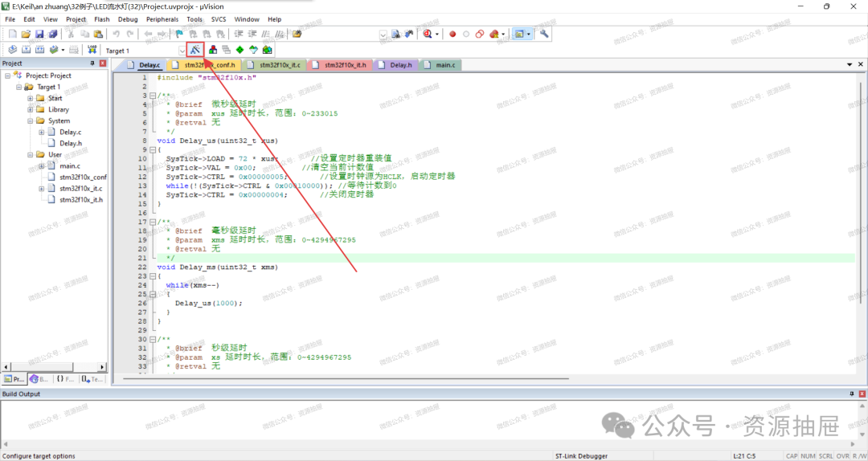Click the editor horizontal scrollbar
This screenshot has width=868, height=461.
click(346, 379)
